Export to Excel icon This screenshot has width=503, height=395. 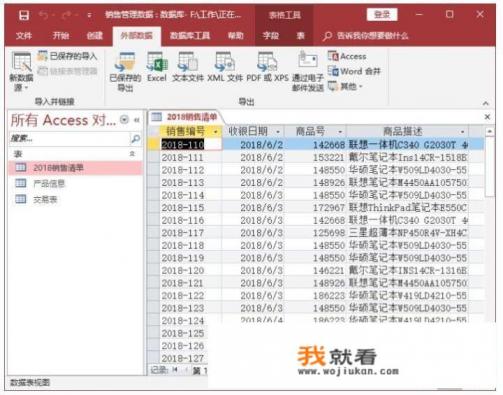(157, 67)
